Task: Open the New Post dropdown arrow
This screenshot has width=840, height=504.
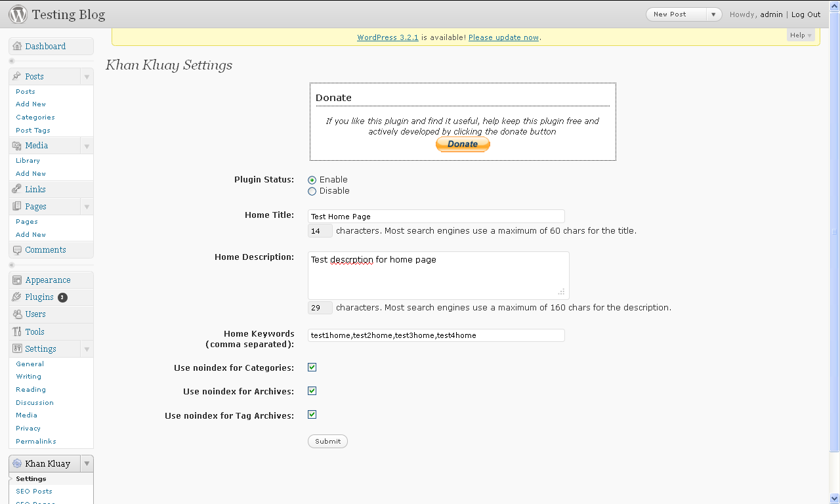Action: [714, 14]
